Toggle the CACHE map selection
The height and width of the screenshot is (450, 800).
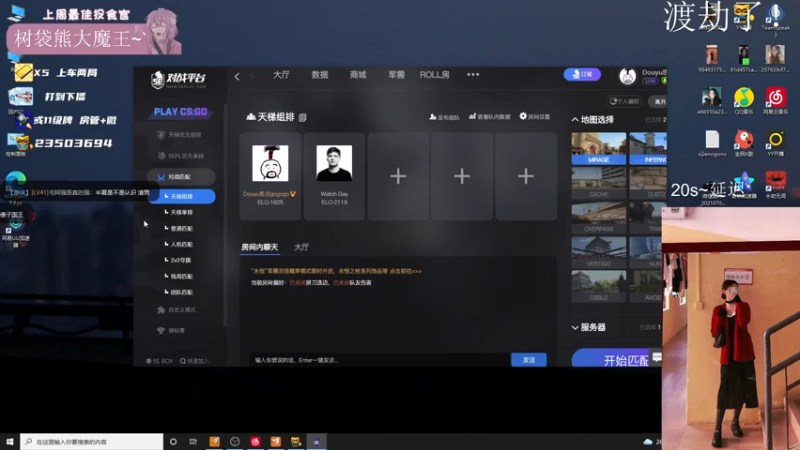point(598,183)
